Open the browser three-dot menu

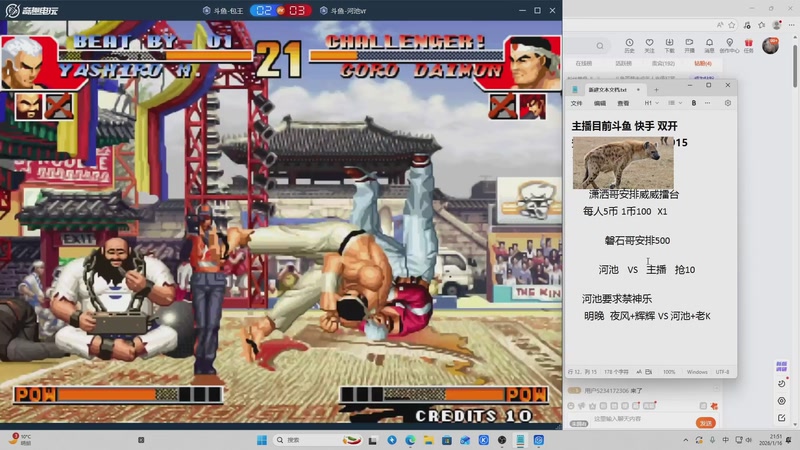tap(791, 24)
